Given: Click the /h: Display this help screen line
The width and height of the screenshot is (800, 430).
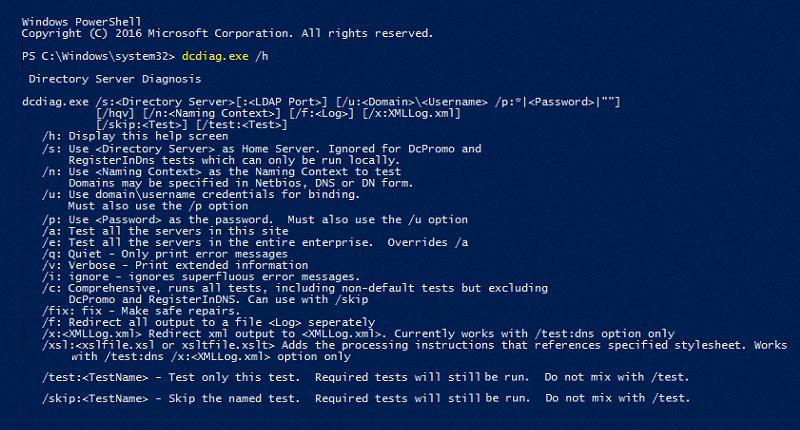Looking at the screenshot, I should [135, 136].
